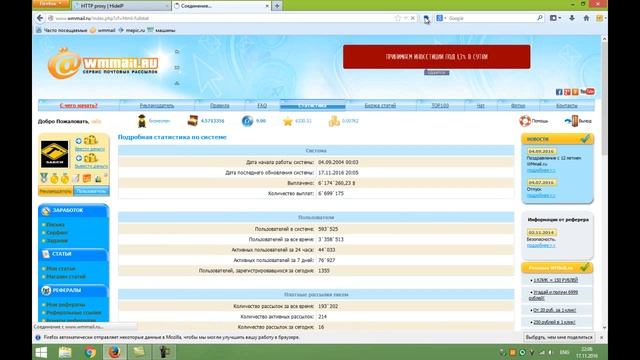
Task: Open the 'Правила' nav item
Action: (220, 105)
